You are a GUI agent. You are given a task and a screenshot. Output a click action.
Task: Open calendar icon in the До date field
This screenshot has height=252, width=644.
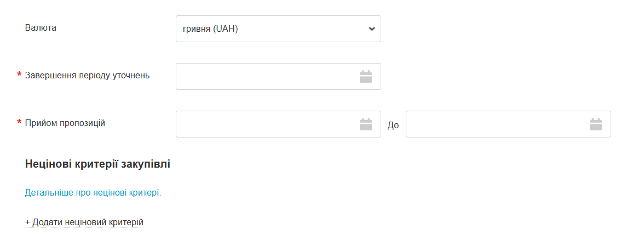pos(595,124)
